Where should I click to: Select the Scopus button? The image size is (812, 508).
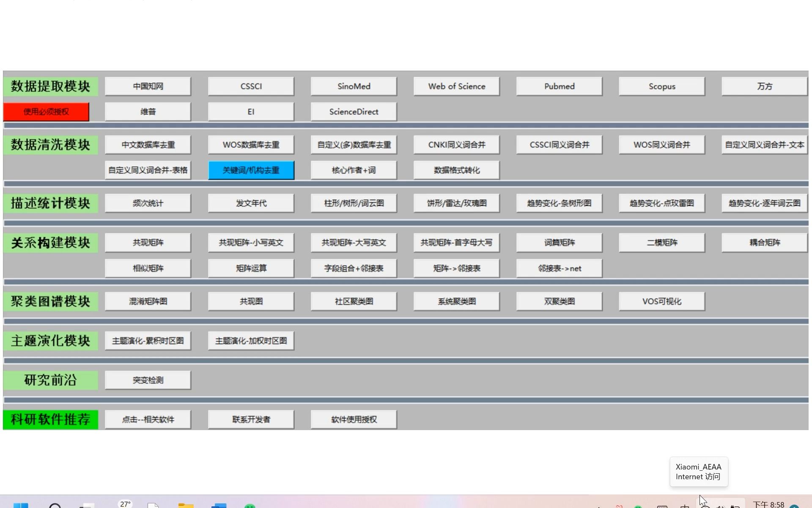[x=662, y=86]
